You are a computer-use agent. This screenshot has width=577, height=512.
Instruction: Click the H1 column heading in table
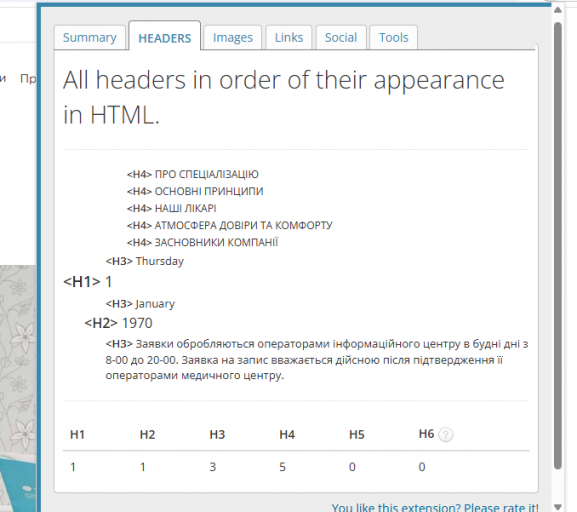77,435
